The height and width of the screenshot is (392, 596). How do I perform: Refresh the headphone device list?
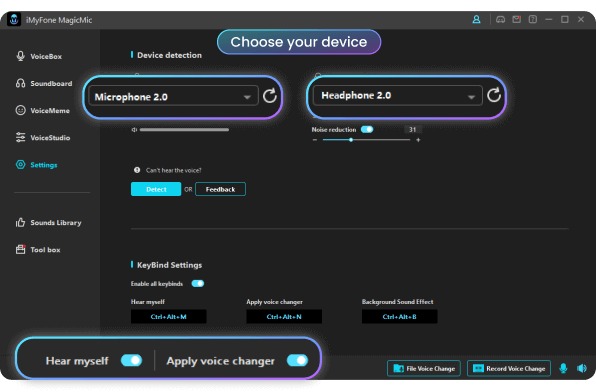pos(494,95)
